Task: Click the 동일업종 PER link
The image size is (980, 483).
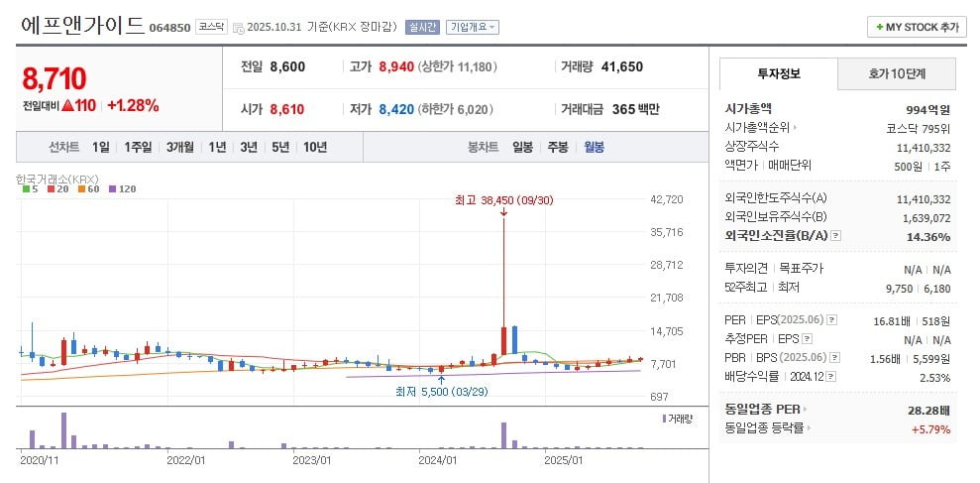Action: point(763,410)
